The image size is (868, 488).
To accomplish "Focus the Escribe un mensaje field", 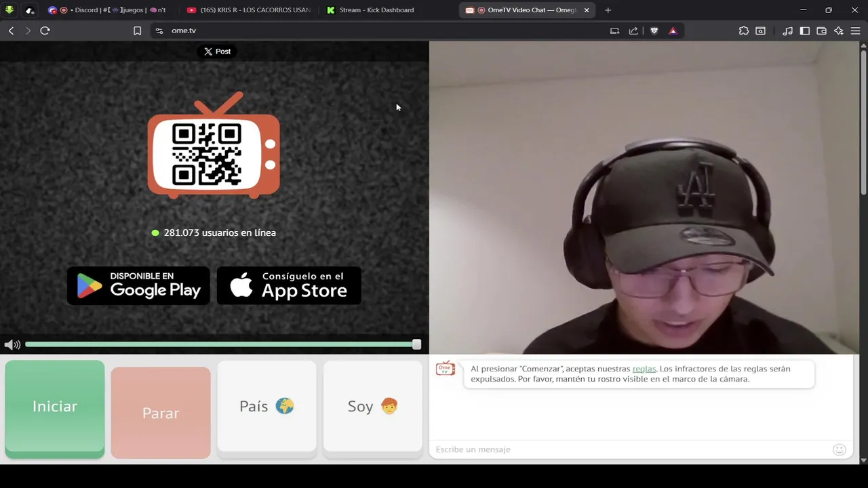I will coord(631,449).
